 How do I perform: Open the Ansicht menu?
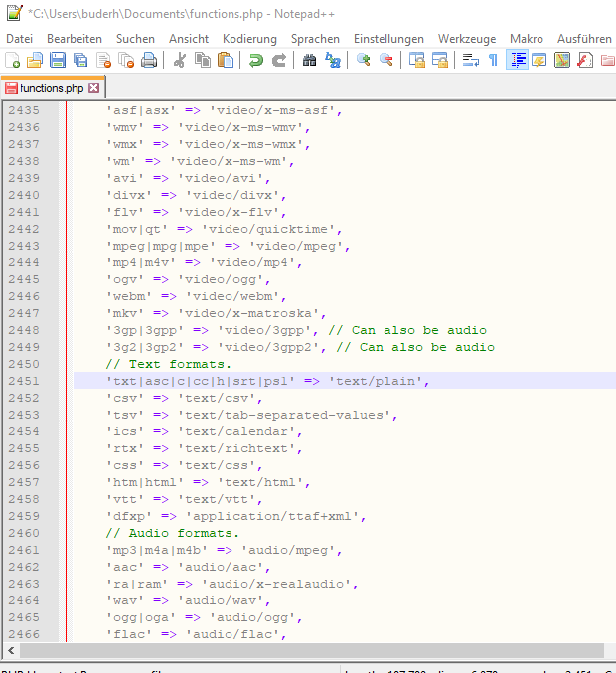coord(189,39)
